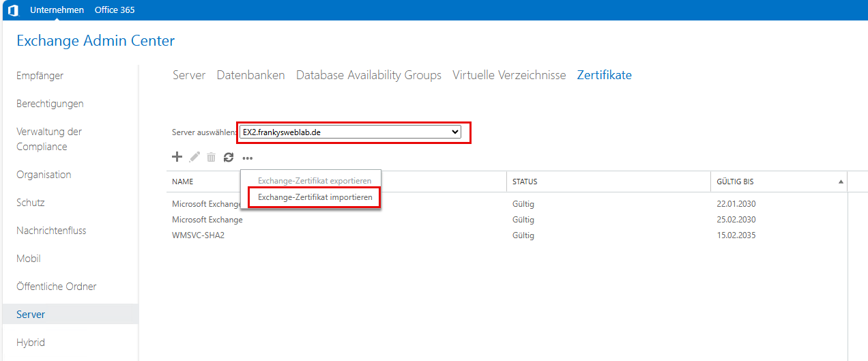
Task: Click the Office logo icon
Action: coord(13,10)
